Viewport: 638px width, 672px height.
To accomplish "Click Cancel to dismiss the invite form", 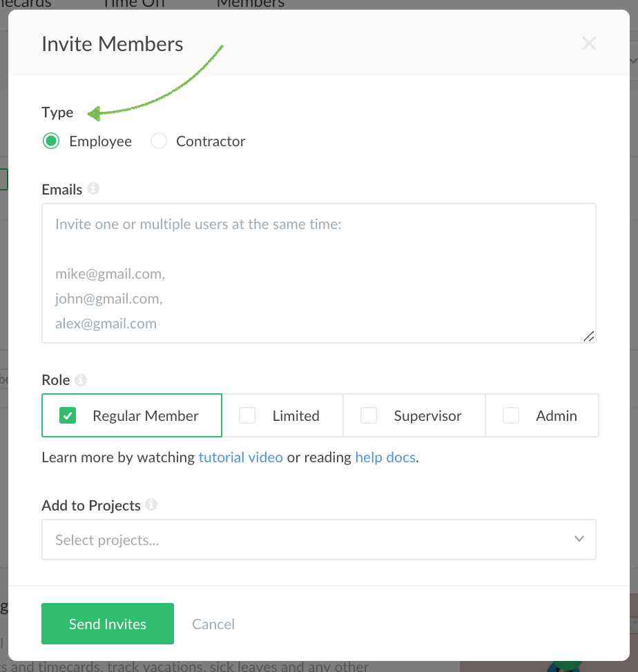I will tap(213, 624).
